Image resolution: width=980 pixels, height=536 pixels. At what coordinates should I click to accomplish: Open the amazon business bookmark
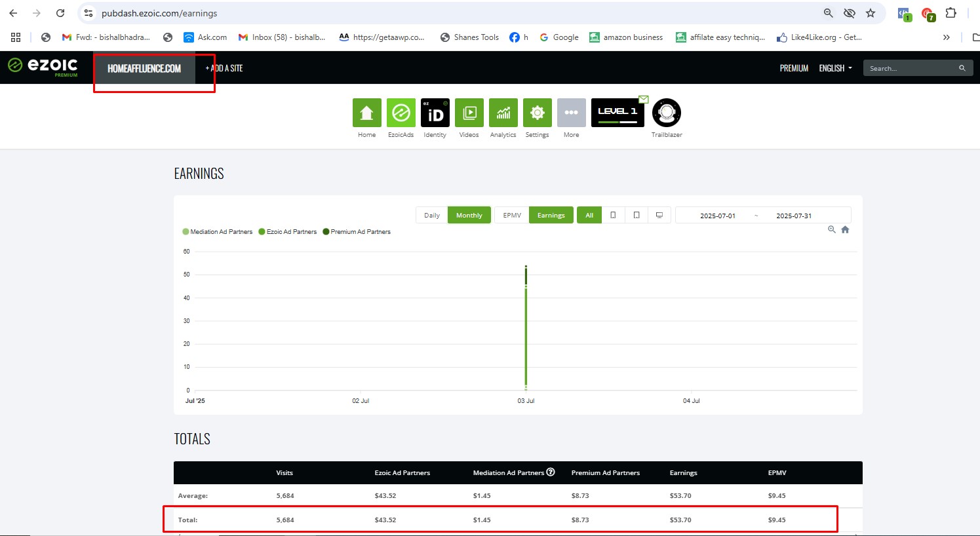tap(626, 37)
